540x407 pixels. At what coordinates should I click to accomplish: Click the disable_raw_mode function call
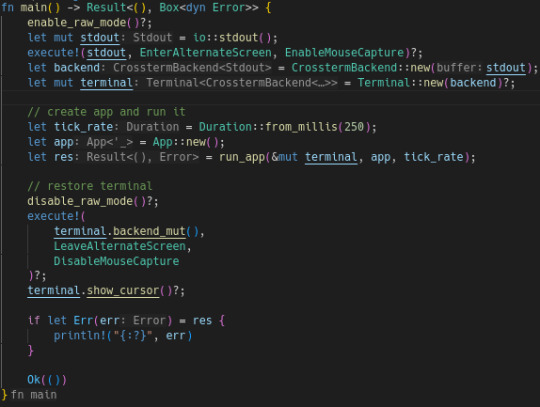coord(80,201)
